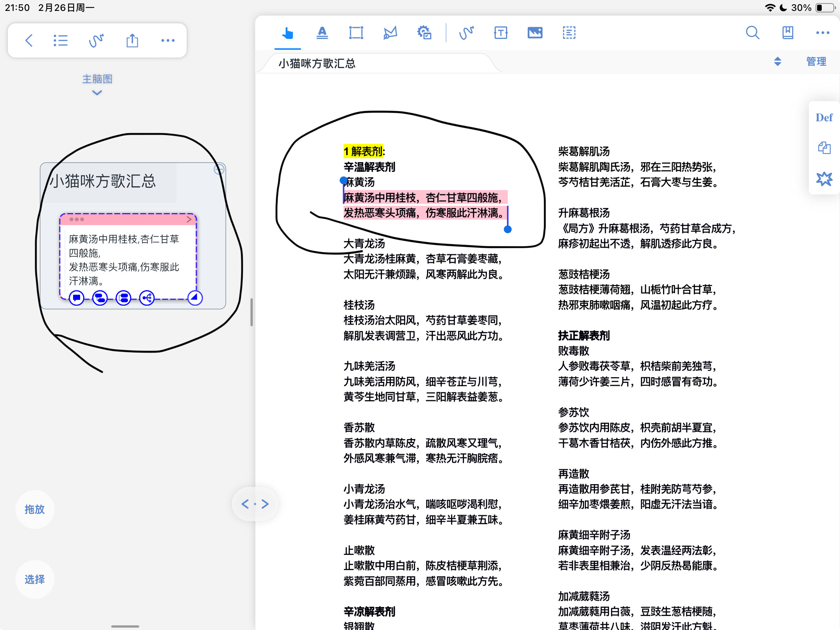Select the text box tool
Screen dimensions: 840x630
click(x=501, y=33)
